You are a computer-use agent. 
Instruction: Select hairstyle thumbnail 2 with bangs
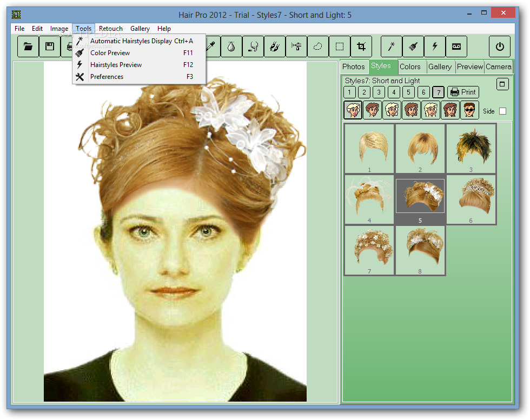point(420,148)
